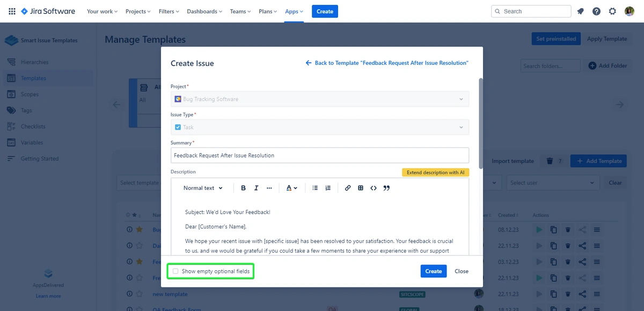Viewport: 644px width, 311px height.
Task: Expand the Project dropdown
Action: [x=320, y=99]
